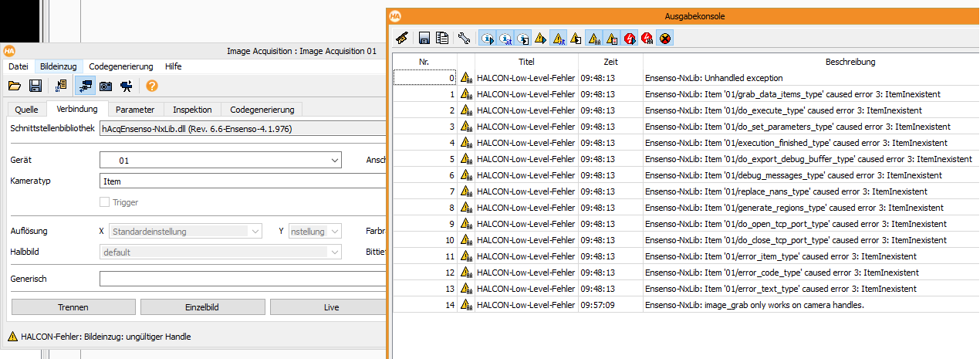Click the insert code icon in Image Acquisition toolbar

[x=63, y=86]
